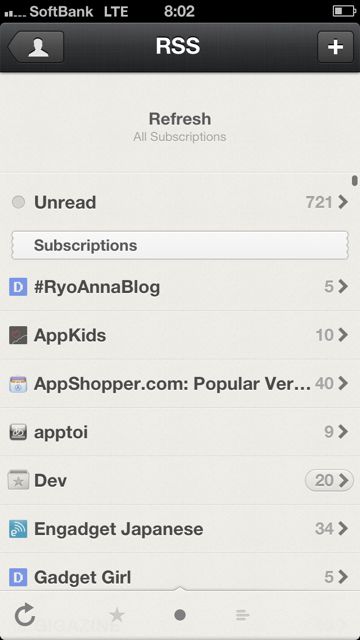Tap the AppShopper.com feed icon

pyautogui.click(x=18, y=384)
